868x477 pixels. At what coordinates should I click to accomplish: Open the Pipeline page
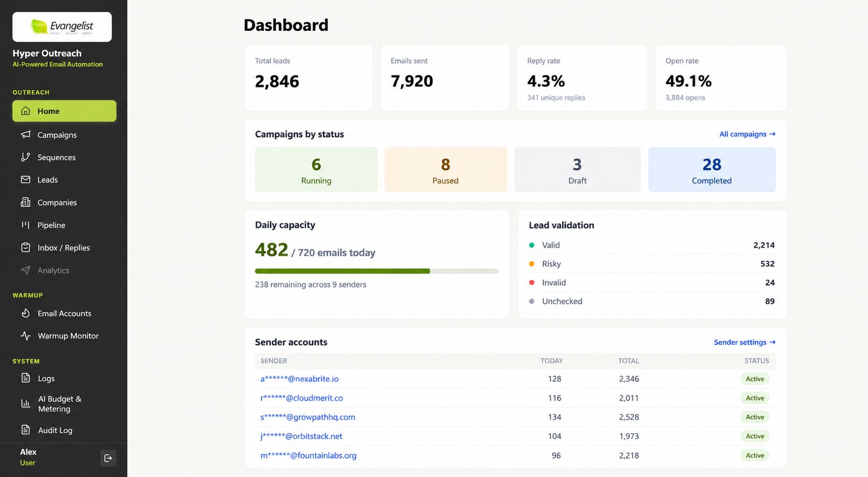click(64, 225)
